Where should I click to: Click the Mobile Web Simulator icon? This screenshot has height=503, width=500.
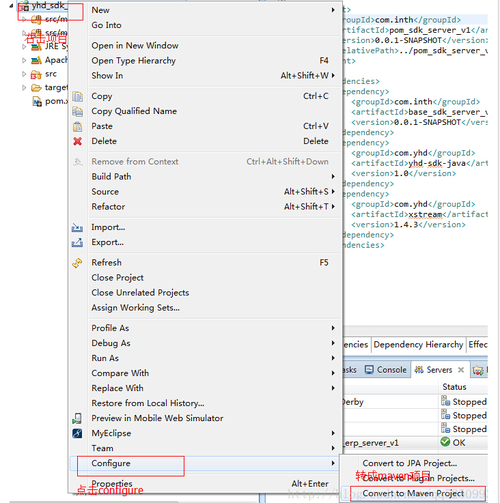point(77,418)
